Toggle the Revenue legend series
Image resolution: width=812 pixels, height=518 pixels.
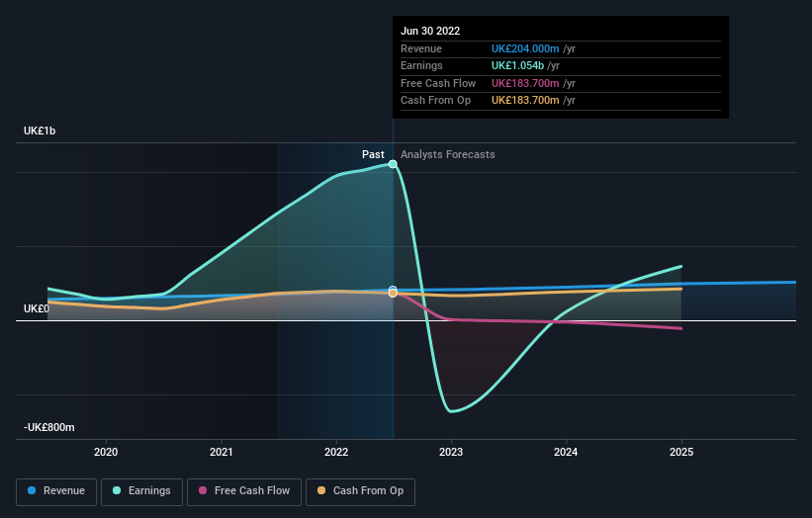click(56, 491)
